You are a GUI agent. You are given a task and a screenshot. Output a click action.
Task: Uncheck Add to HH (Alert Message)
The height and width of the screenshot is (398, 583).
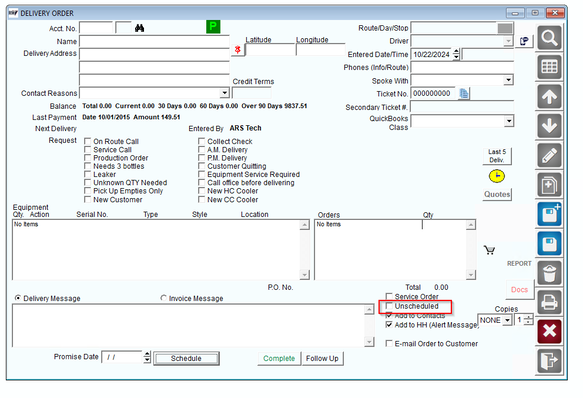389,325
